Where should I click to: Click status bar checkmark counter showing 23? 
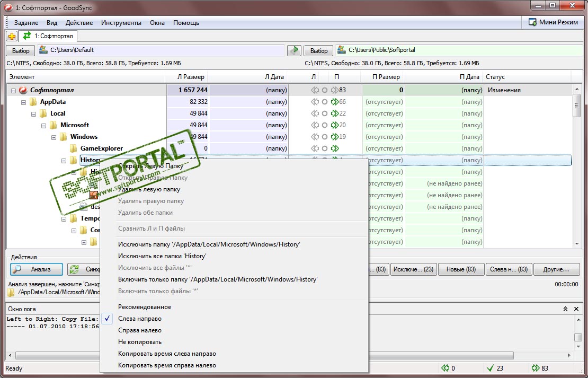tap(495, 368)
